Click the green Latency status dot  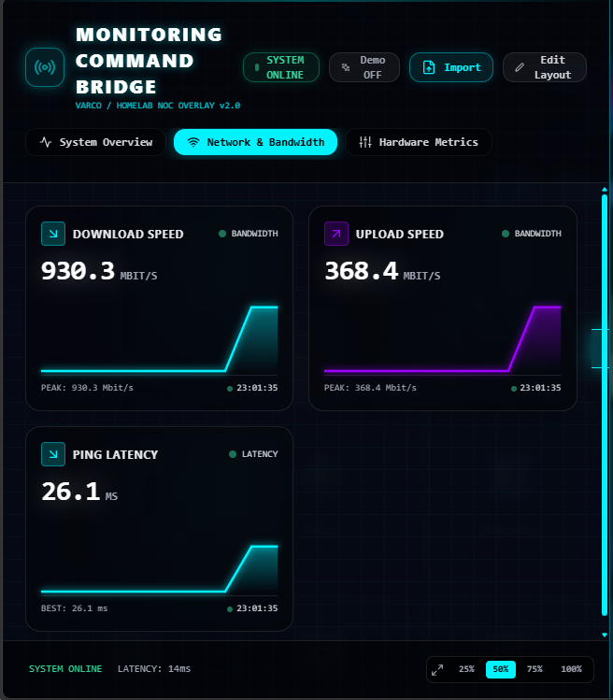[232, 454]
